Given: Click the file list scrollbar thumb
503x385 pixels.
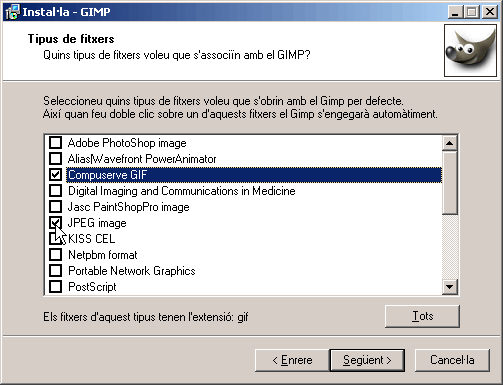Looking at the screenshot, I should 450,183.
